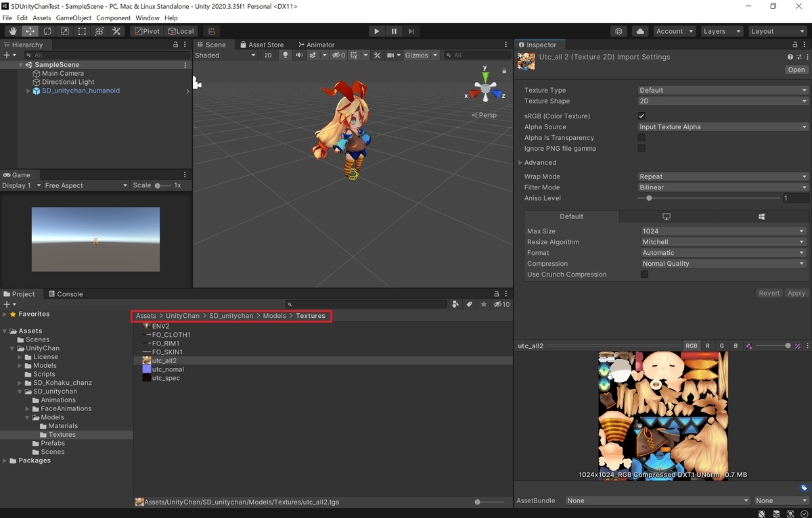
Task: Open the GameObject menu
Action: [x=74, y=18]
